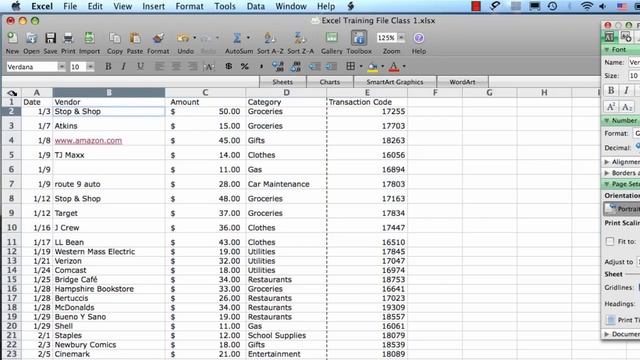Screen dimensions: 640x360
Task: Check the Fit to checkbox
Action: pyautogui.click(x=610, y=242)
